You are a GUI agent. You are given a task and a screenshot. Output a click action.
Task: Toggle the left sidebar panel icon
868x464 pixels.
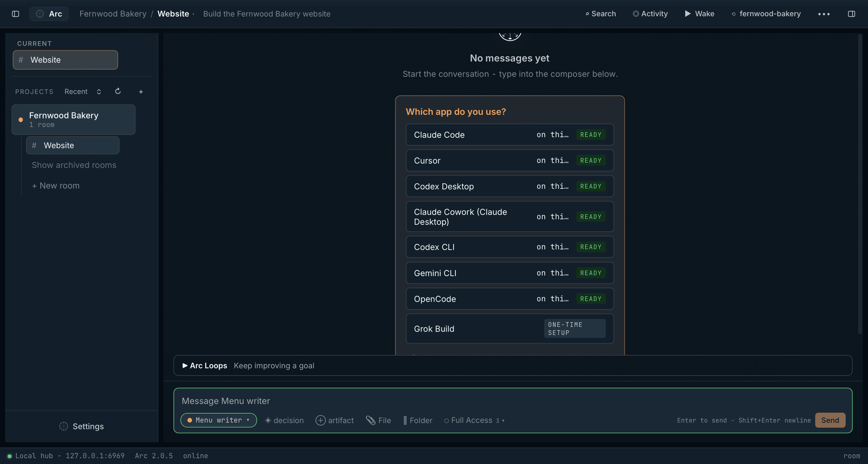[x=15, y=14]
